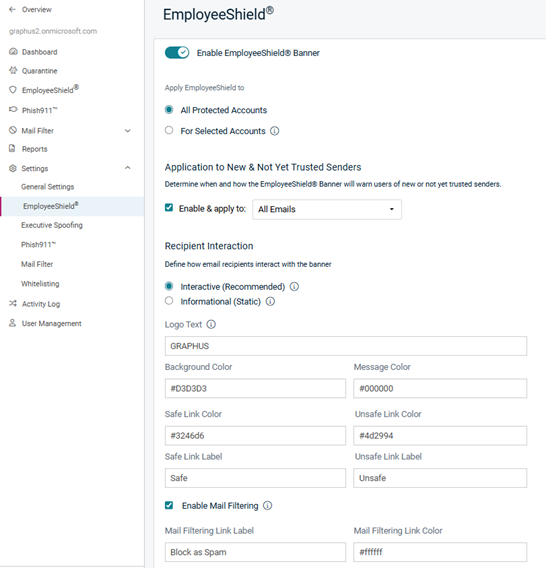Viewport: 546px width, 568px height.
Task: Click info icon beside Logo Text
Action: [x=211, y=324]
